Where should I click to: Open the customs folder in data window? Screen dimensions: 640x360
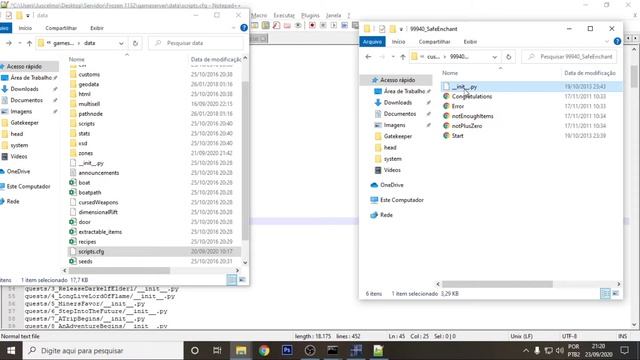pyautogui.click(x=89, y=74)
